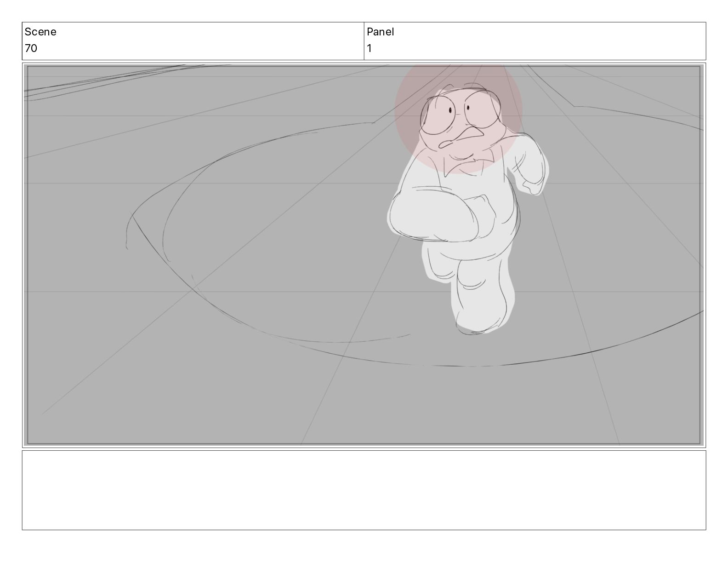Image resolution: width=728 pixels, height=563 pixels.
Task: Open the storyboard panel sketch thumbnail
Action: pos(364,255)
